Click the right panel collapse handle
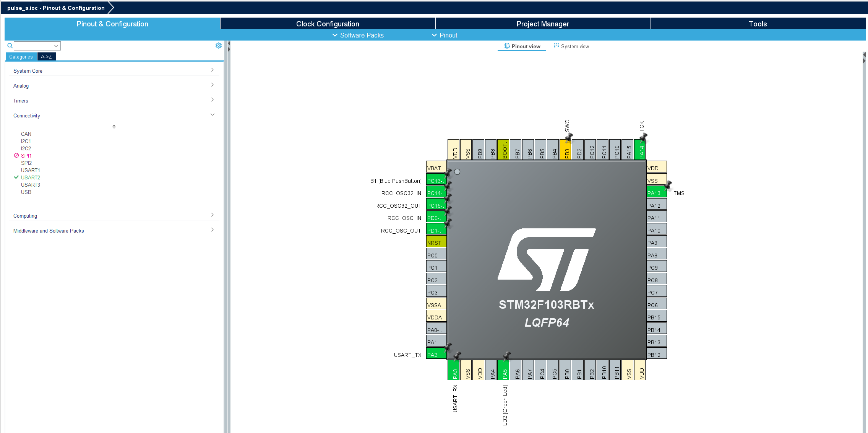 [x=864, y=58]
